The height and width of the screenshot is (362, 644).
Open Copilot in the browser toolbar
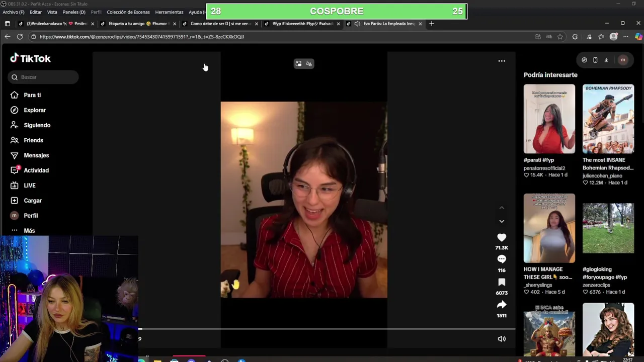[x=638, y=37]
